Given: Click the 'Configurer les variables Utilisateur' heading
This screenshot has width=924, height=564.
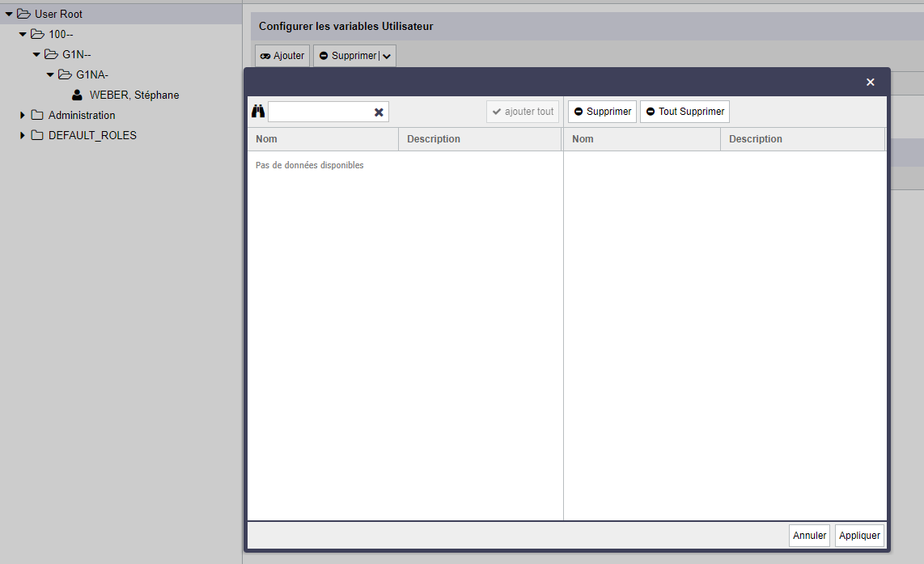Looking at the screenshot, I should point(346,26).
